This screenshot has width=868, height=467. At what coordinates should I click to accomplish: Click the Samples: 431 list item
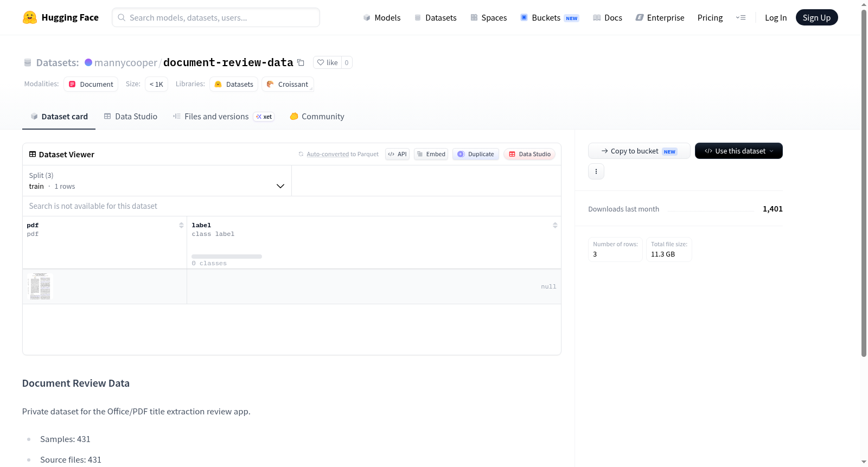pyautogui.click(x=65, y=439)
